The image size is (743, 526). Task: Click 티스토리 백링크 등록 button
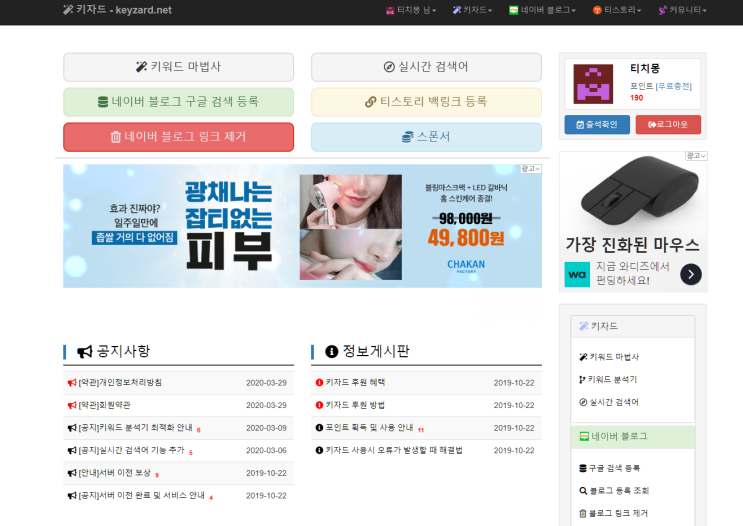tap(426, 101)
